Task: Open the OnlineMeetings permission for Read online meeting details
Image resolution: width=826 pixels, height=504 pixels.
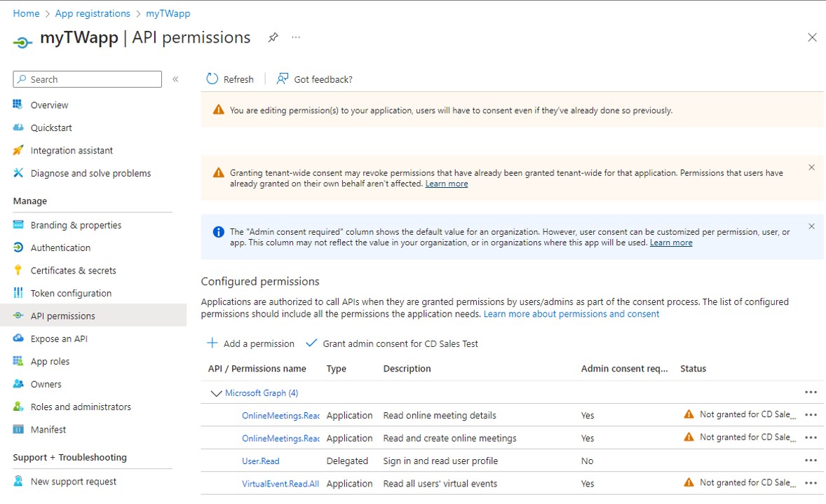Action: coord(280,416)
